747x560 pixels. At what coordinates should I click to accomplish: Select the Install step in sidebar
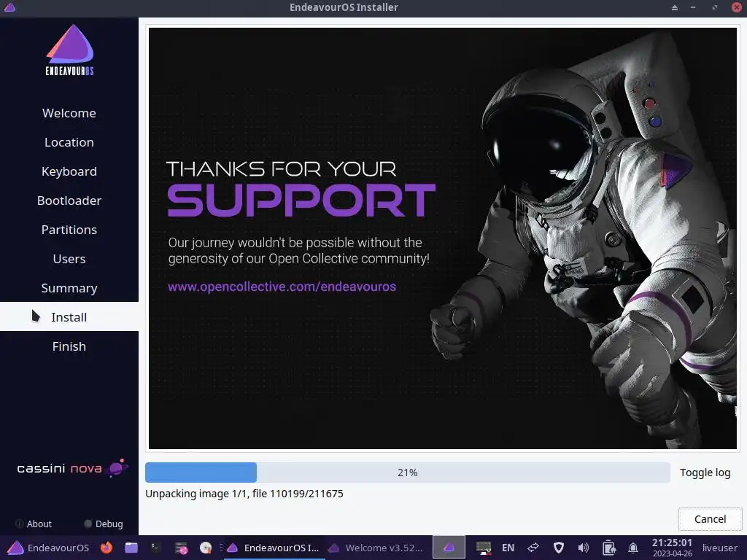click(x=69, y=317)
